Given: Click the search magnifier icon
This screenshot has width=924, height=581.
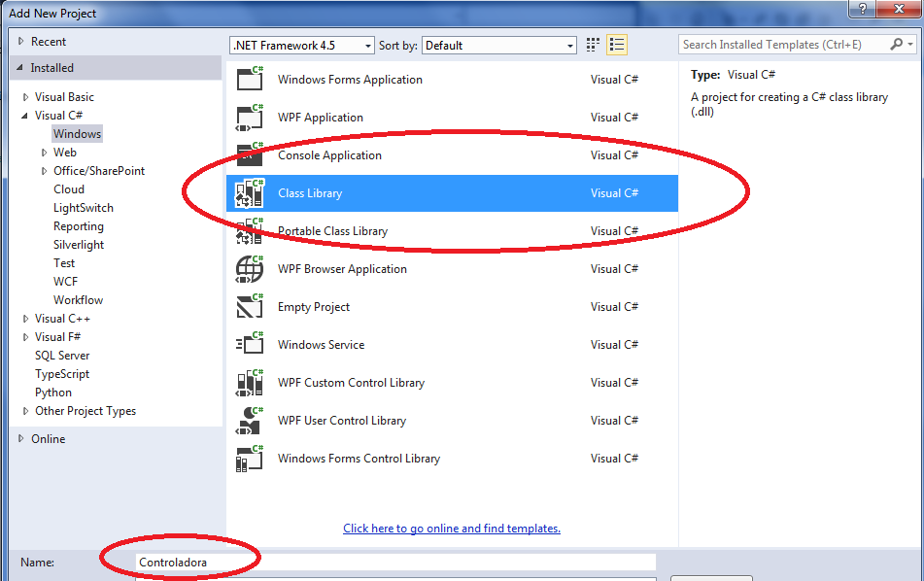Looking at the screenshot, I should [896, 44].
